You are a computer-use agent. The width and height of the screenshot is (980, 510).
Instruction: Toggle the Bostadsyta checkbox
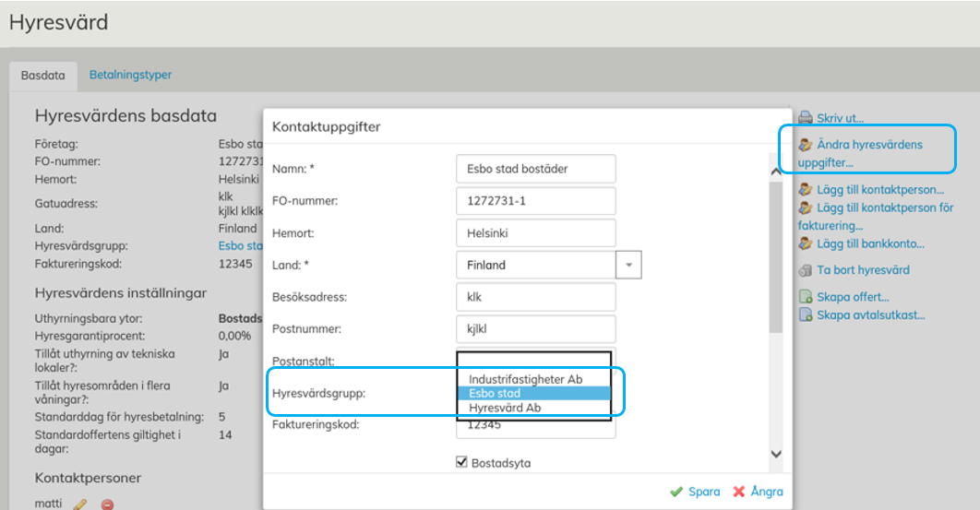462,463
